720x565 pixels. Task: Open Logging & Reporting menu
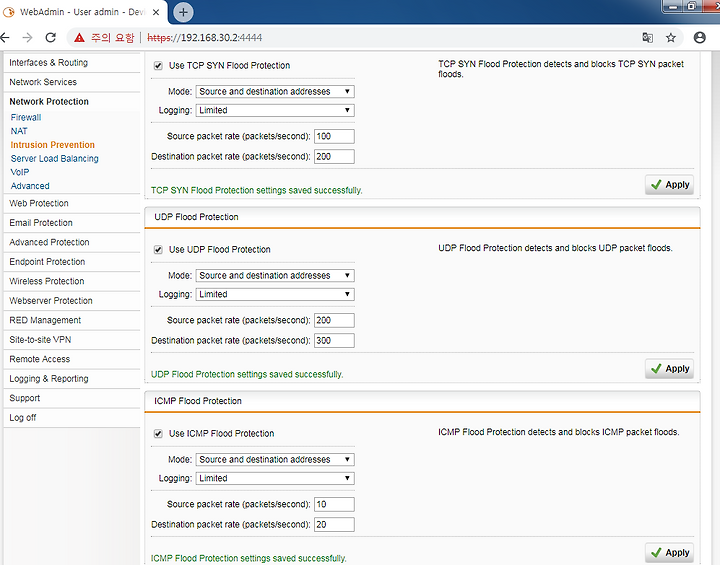pyautogui.click(x=72, y=379)
